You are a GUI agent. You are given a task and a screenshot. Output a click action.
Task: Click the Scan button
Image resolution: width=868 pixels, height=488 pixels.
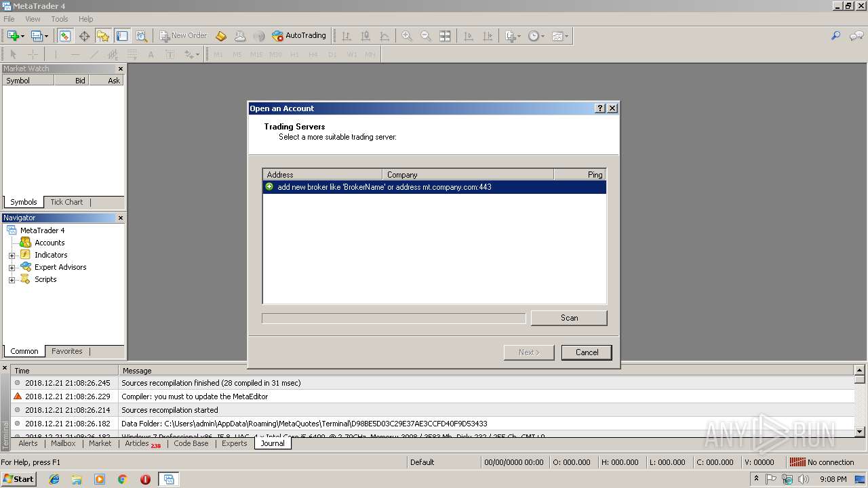(569, 318)
